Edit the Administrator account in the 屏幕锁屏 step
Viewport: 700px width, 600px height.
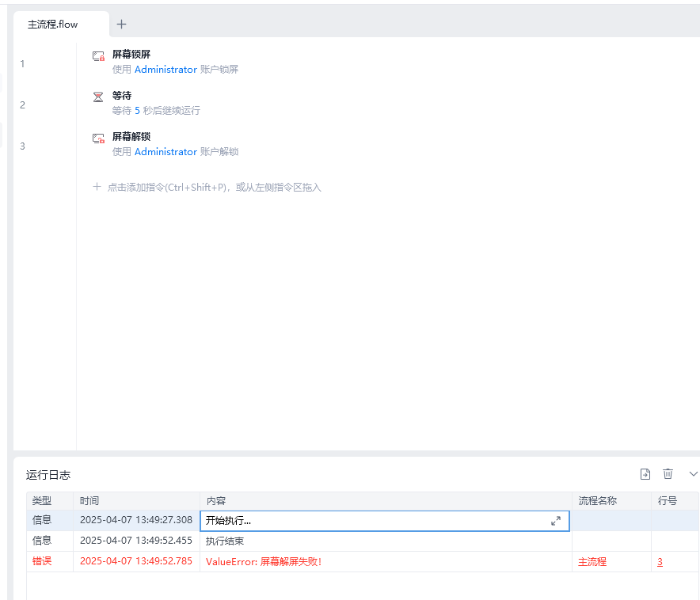click(x=165, y=70)
